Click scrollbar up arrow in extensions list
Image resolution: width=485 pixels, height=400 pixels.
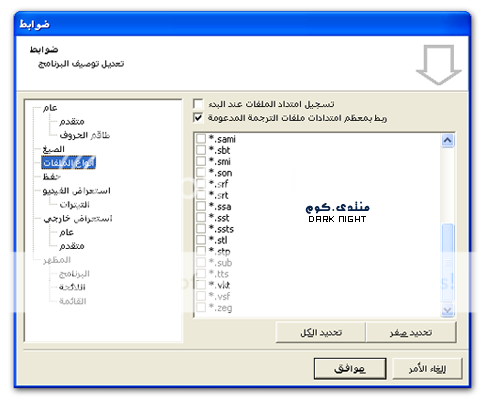447,141
